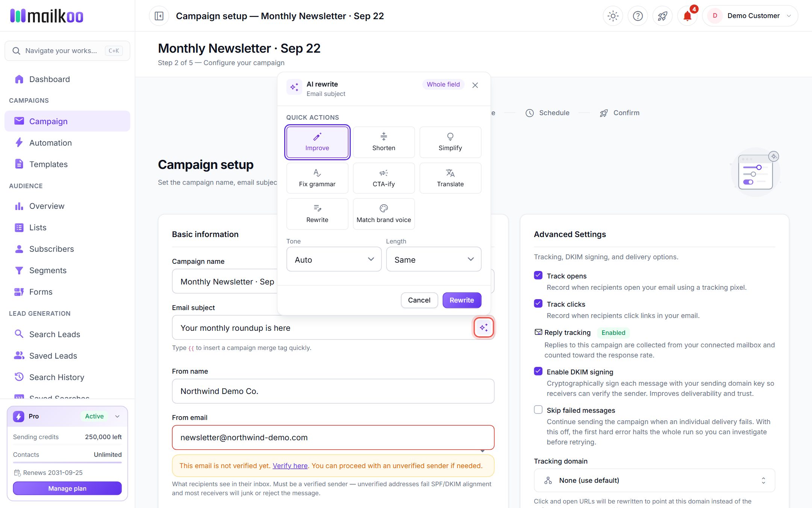
Task: Switch theme with the sun icon
Action: point(613,16)
